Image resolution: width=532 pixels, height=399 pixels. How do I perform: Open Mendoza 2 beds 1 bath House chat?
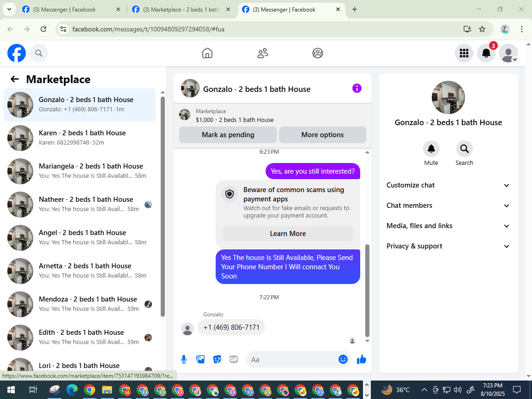click(x=80, y=304)
